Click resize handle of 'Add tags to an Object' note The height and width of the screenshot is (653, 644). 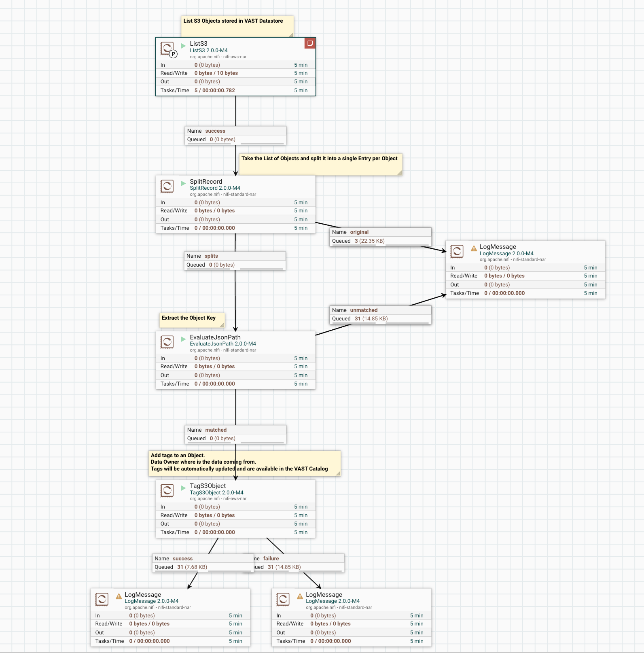click(338, 473)
